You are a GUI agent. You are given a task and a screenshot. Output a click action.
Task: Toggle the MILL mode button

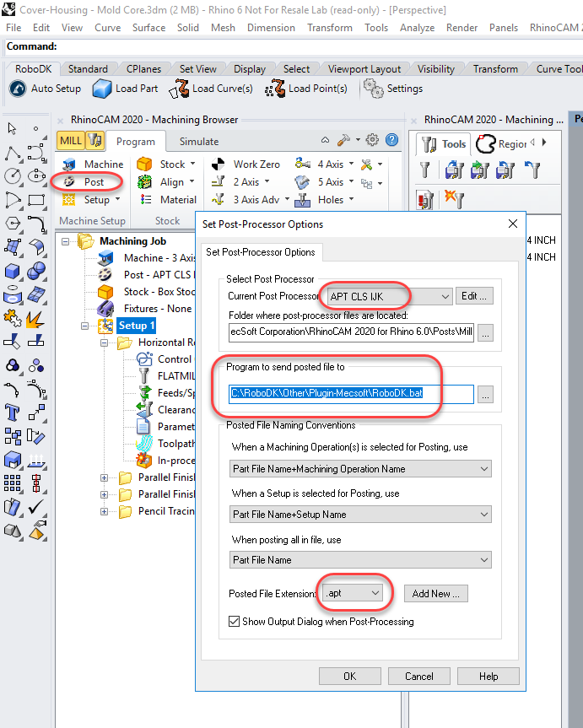point(71,141)
